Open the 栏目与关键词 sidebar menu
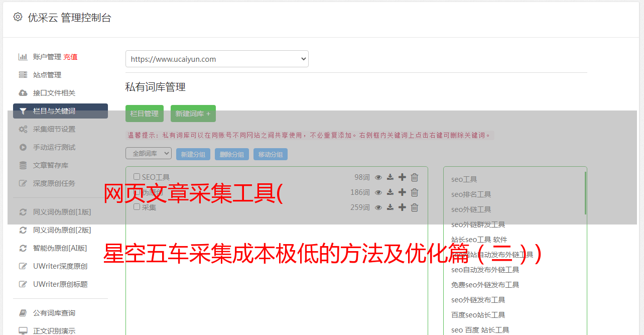Viewport: 644px width, 335px height. pyautogui.click(x=60, y=111)
